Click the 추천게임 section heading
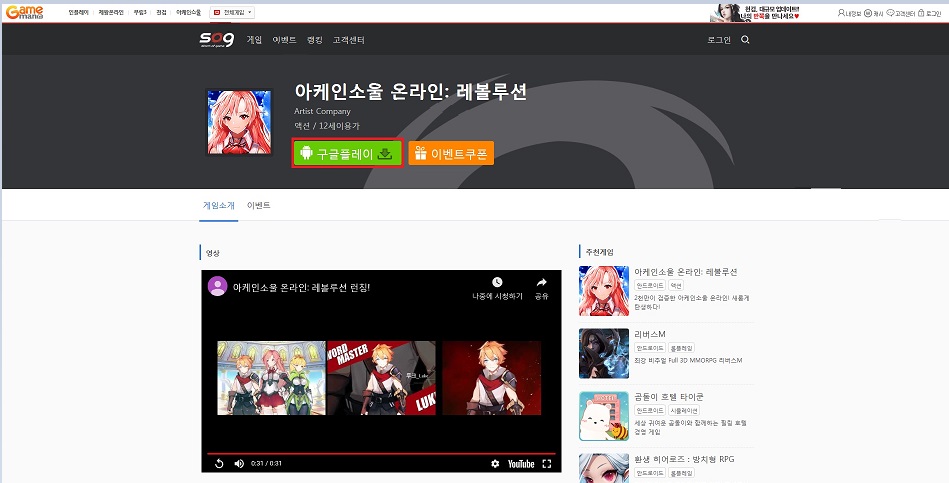Viewport: 949px width, 483px height. click(599, 252)
